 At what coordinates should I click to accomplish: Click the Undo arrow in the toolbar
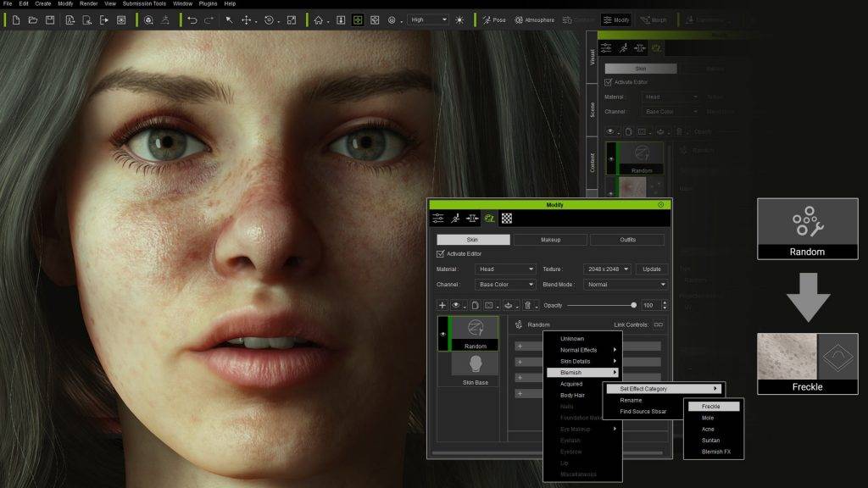click(x=192, y=19)
